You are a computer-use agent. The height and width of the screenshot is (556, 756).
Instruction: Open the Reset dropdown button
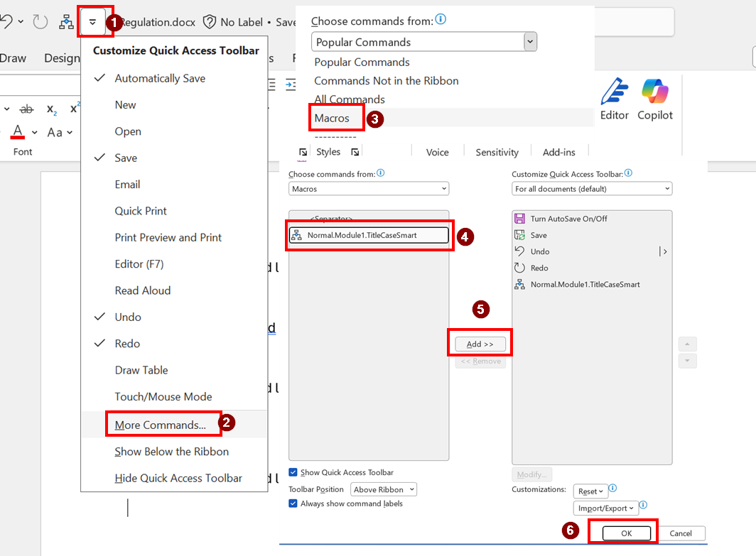click(x=590, y=491)
